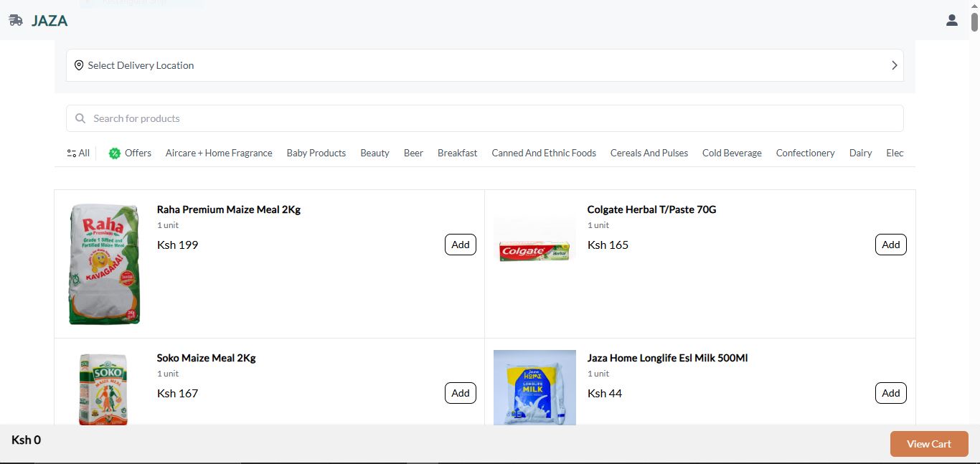This screenshot has width=980, height=464.
Task: Open the Jaza Home Longlife Milk image
Action: 534,387
